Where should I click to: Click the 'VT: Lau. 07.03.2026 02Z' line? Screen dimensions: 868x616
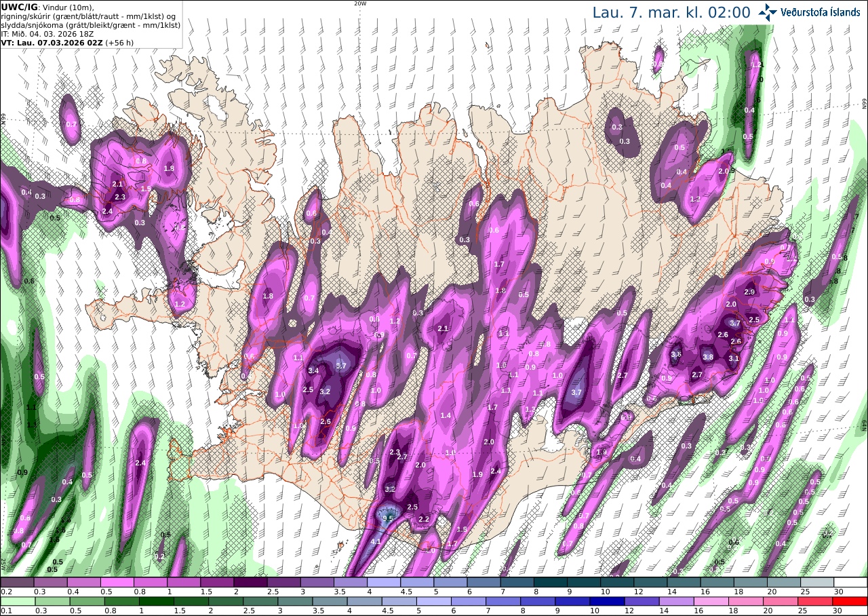click(51, 42)
